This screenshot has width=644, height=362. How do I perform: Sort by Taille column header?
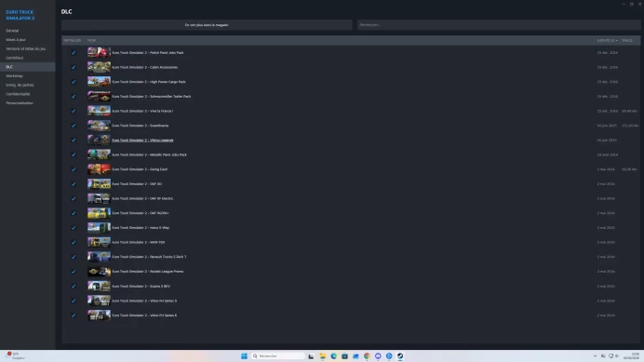pyautogui.click(x=627, y=40)
